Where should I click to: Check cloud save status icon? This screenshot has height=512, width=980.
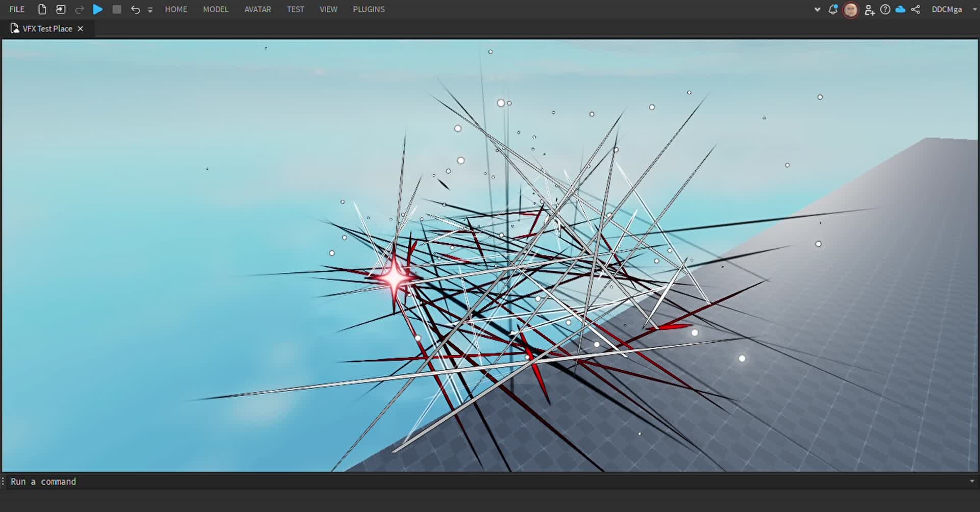[900, 9]
